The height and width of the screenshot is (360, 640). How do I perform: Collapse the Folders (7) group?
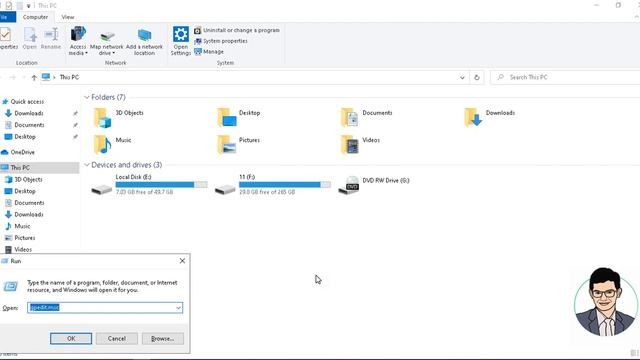point(87,97)
